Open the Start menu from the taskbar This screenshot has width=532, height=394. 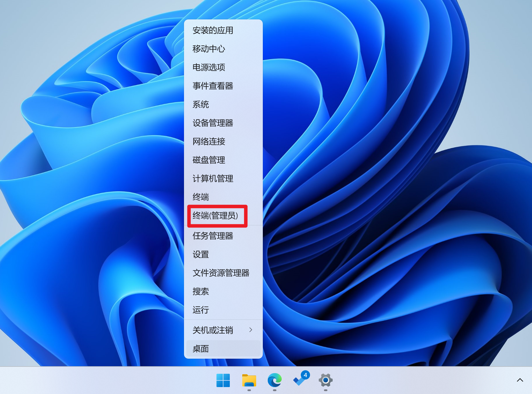click(x=223, y=381)
